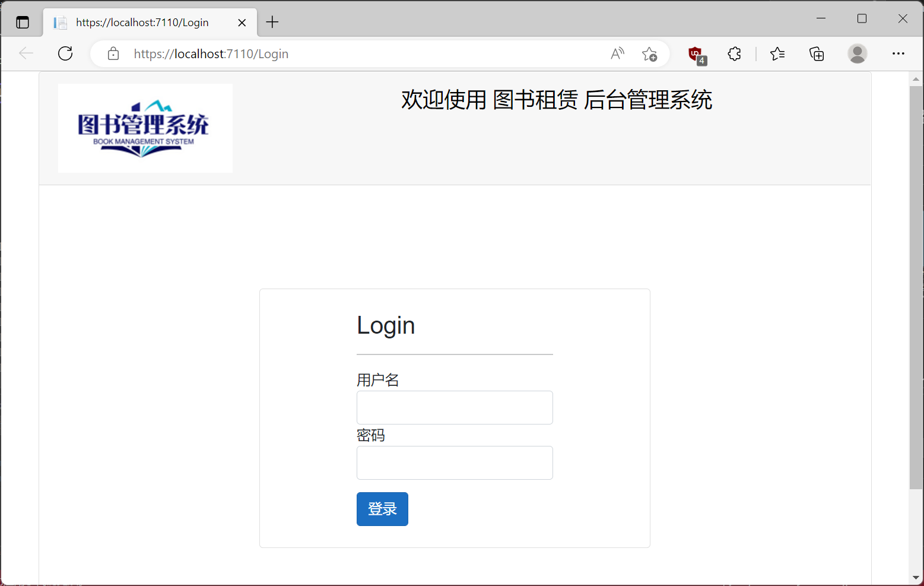The image size is (924, 586).
Task: Focus the 用户名 username field
Action: (x=454, y=407)
